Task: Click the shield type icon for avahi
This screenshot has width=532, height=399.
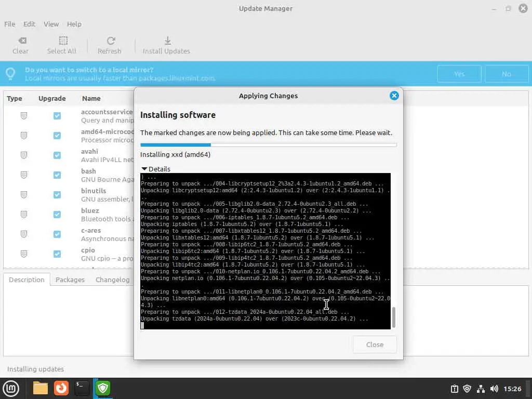Action: 24,155
